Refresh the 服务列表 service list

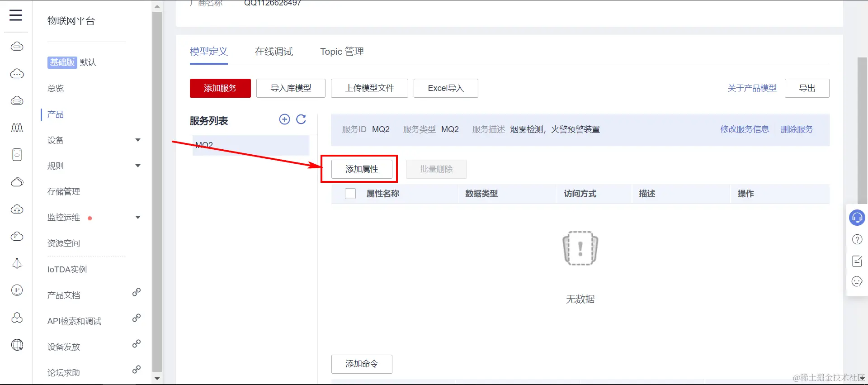[x=301, y=119]
